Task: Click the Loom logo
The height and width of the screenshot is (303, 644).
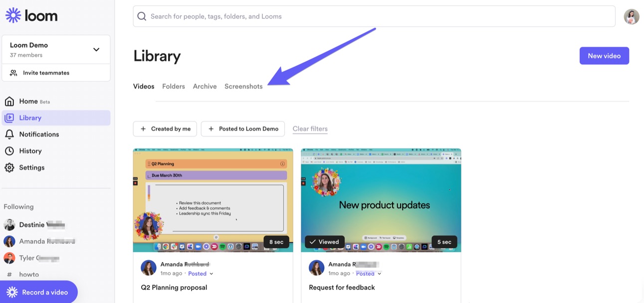Action: pos(31,15)
